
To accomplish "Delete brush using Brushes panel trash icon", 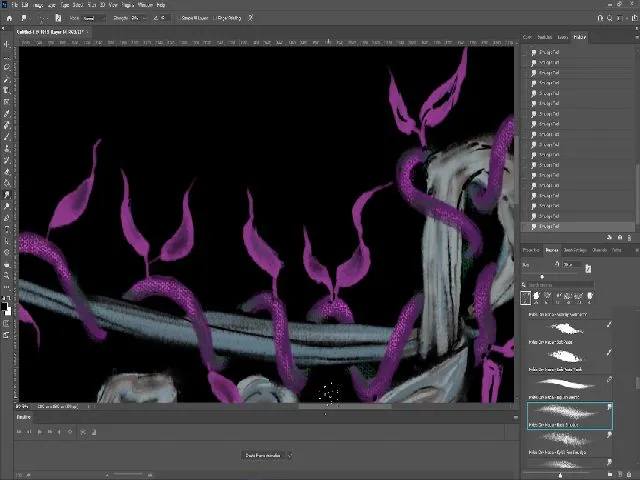I will pyautogui.click(x=629, y=474).
